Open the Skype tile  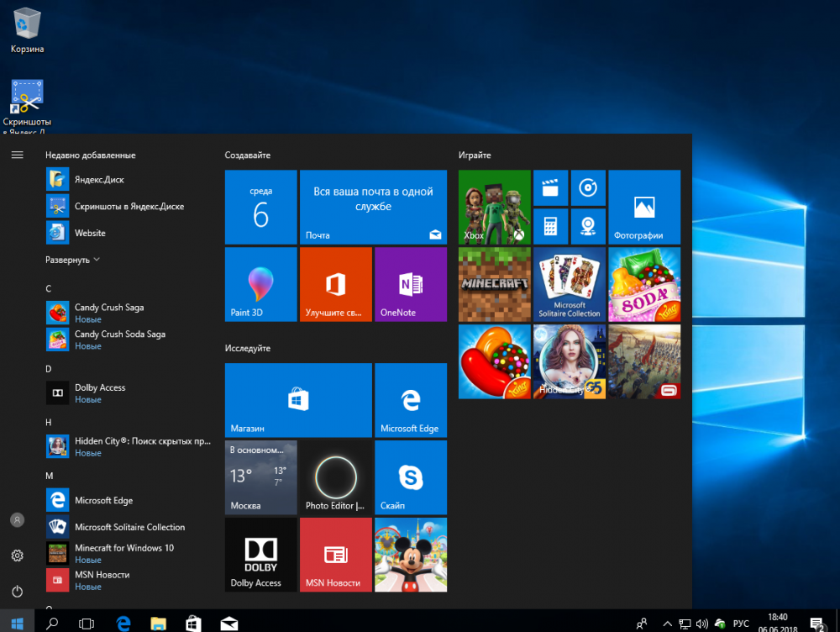[x=410, y=477]
